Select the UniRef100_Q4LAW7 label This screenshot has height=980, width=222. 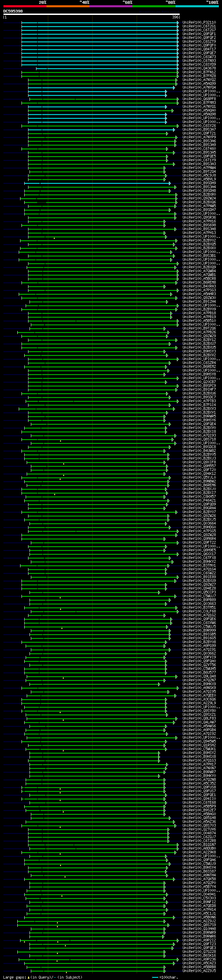click(199, 722)
